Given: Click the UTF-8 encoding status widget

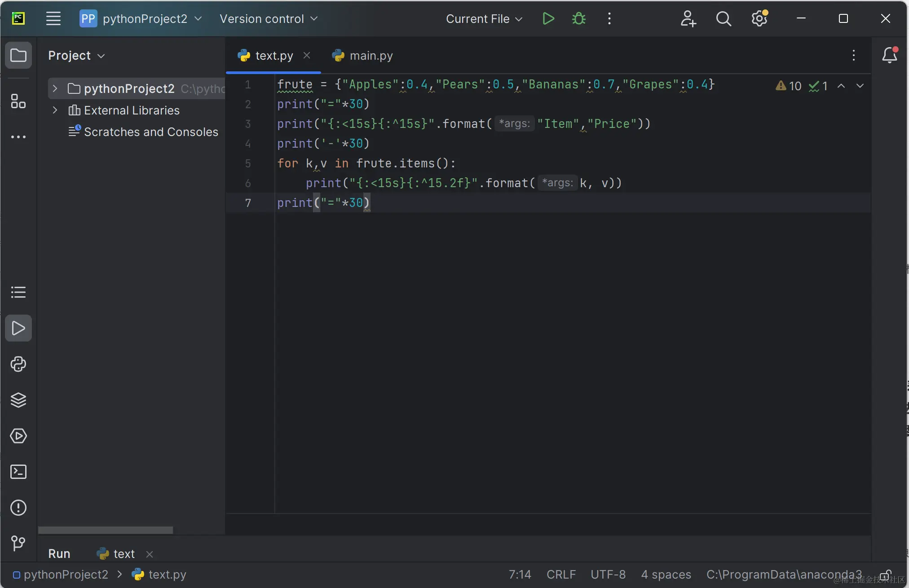Looking at the screenshot, I should click(x=608, y=575).
